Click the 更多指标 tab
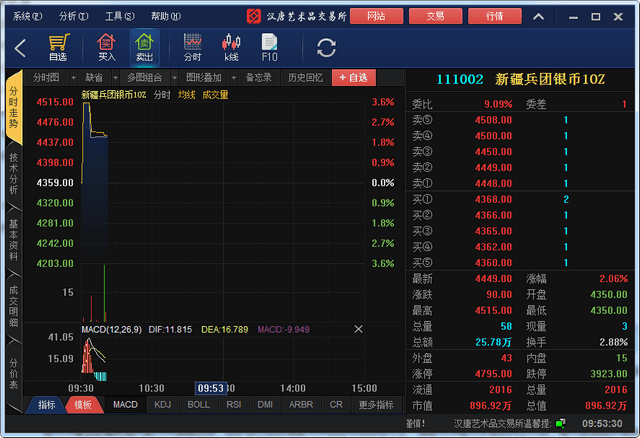The height and width of the screenshot is (438, 640). click(x=381, y=405)
